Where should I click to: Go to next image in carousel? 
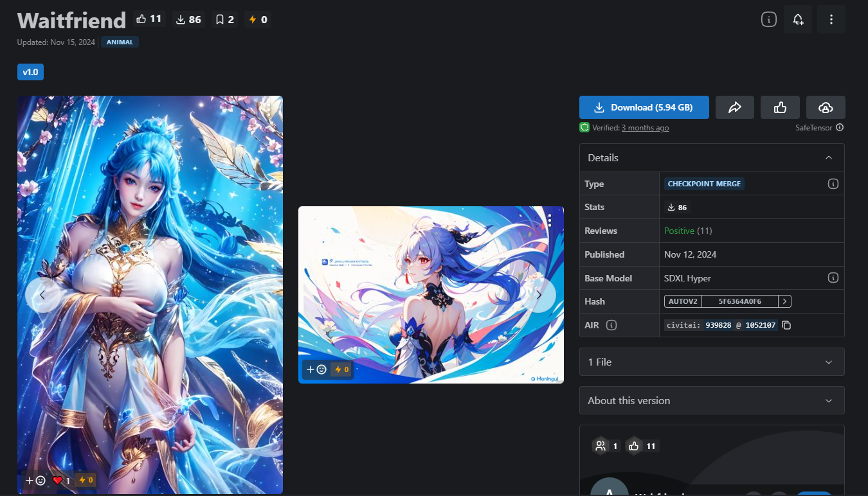[539, 296]
